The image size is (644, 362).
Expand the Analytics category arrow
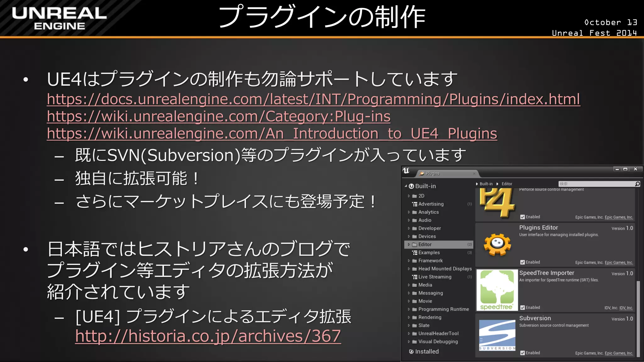[x=409, y=212]
